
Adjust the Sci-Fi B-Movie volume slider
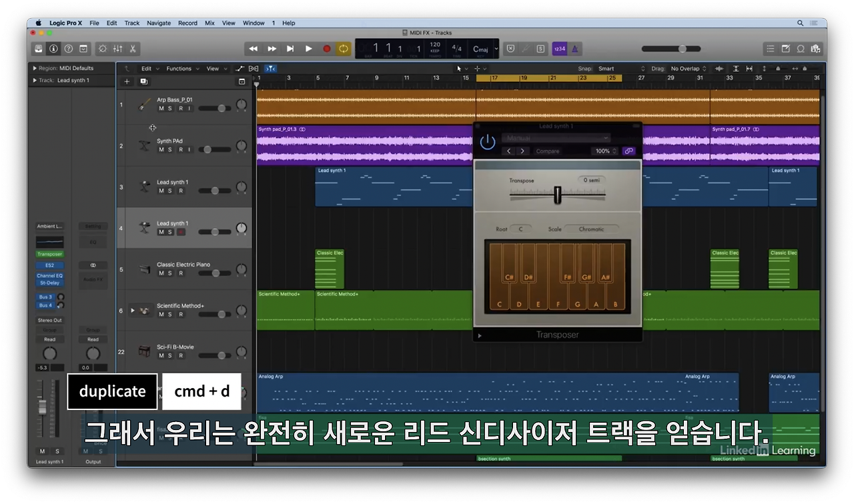[213, 356]
